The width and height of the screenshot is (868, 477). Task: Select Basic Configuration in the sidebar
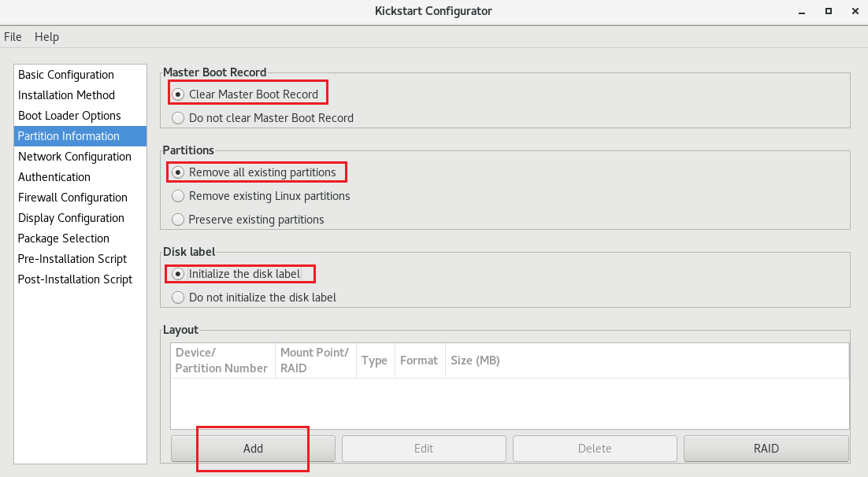tap(65, 74)
